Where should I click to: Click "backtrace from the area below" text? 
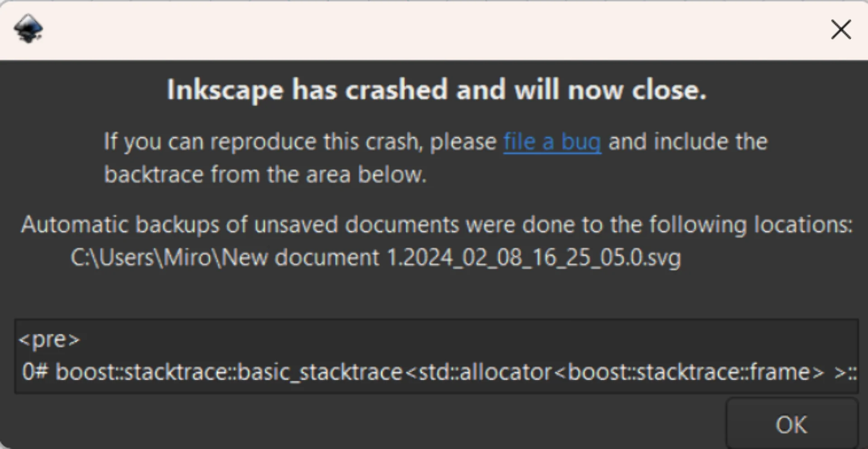click(x=265, y=175)
